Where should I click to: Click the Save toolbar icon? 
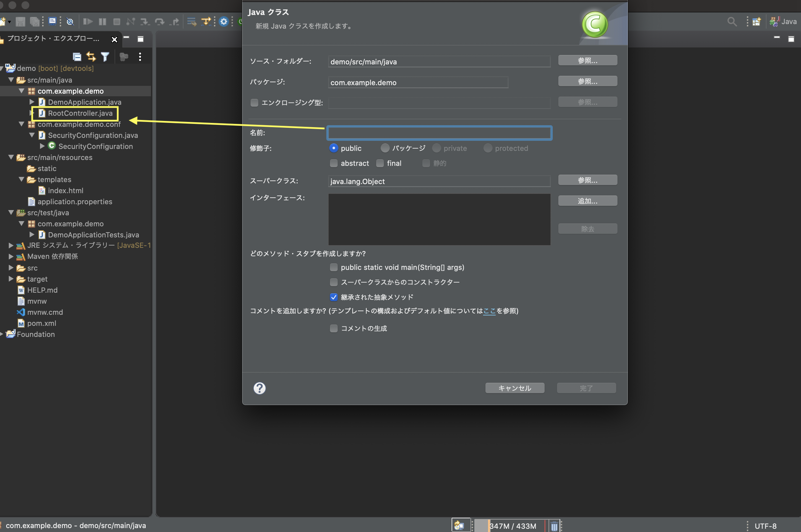coord(20,22)
